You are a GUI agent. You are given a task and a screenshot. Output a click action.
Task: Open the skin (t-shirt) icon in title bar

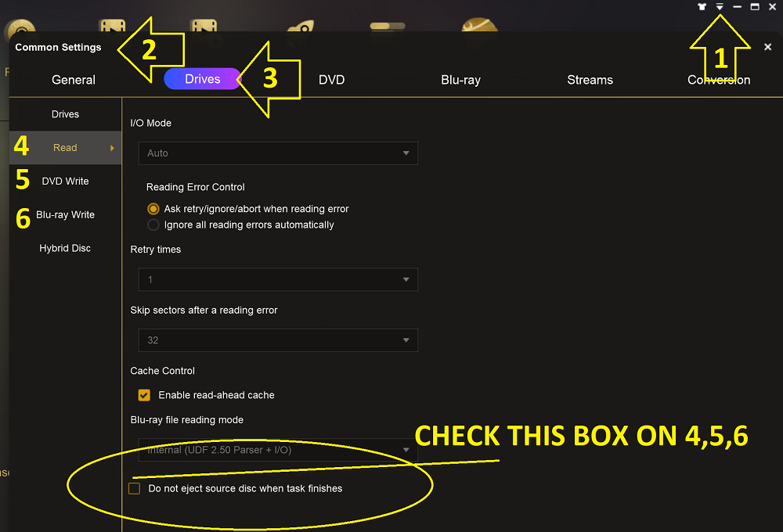click(702, 7)
